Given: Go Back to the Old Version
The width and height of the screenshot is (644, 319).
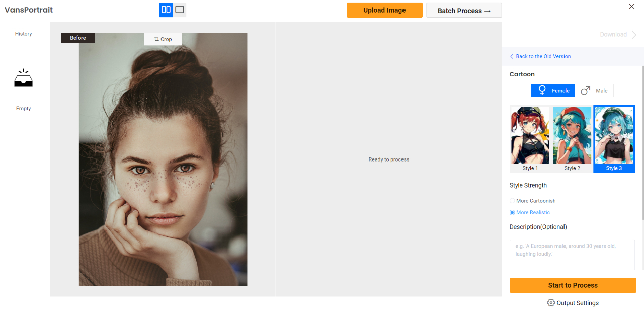Looking at the screenshot, I should point(540,56).
